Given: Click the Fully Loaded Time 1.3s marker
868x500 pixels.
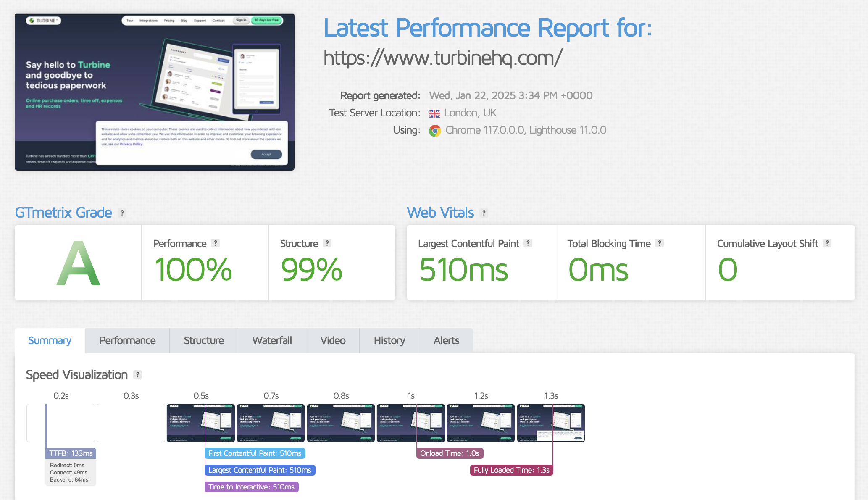Looking at the screenshot, I should point(511,470).
